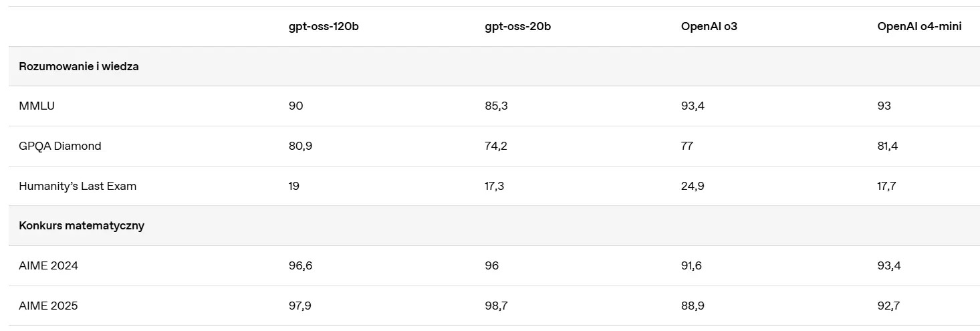The image size is (980, 331).
Task: Select the GPQA Diamond score for OpenAI o3
Action: (687, 146)
